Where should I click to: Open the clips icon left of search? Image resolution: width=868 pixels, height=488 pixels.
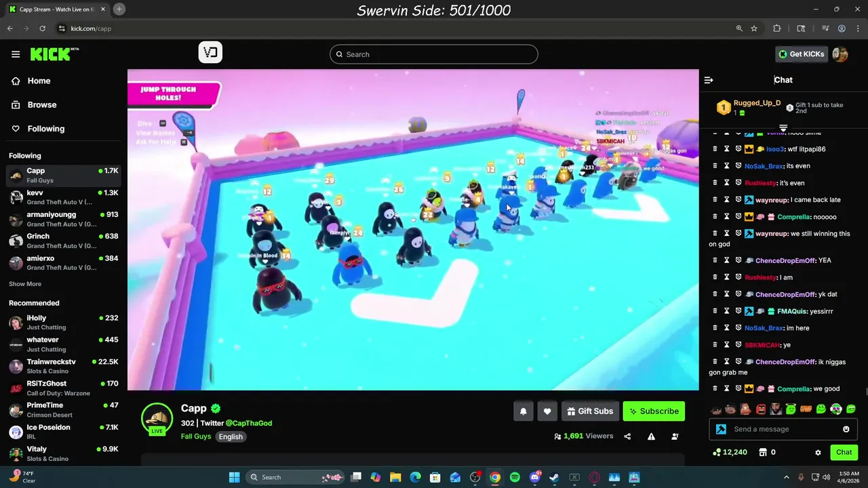(x=210, y=52)
